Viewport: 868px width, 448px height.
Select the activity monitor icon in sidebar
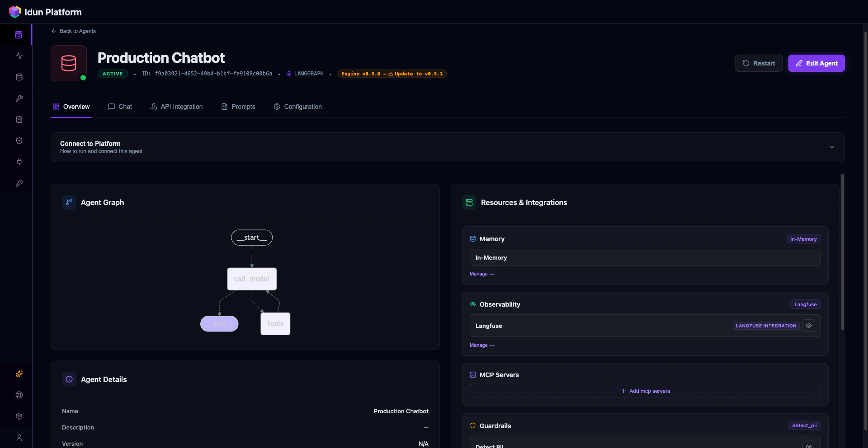point(19,56)
